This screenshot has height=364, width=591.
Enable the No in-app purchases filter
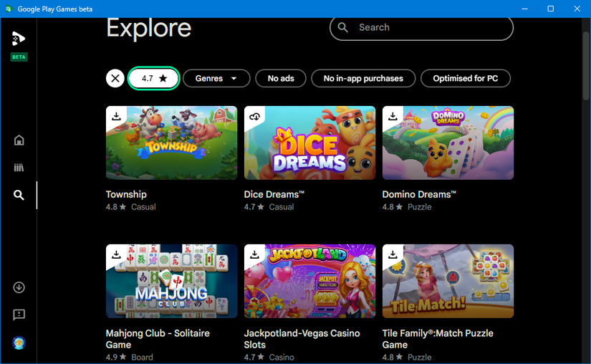coord(363,78)
